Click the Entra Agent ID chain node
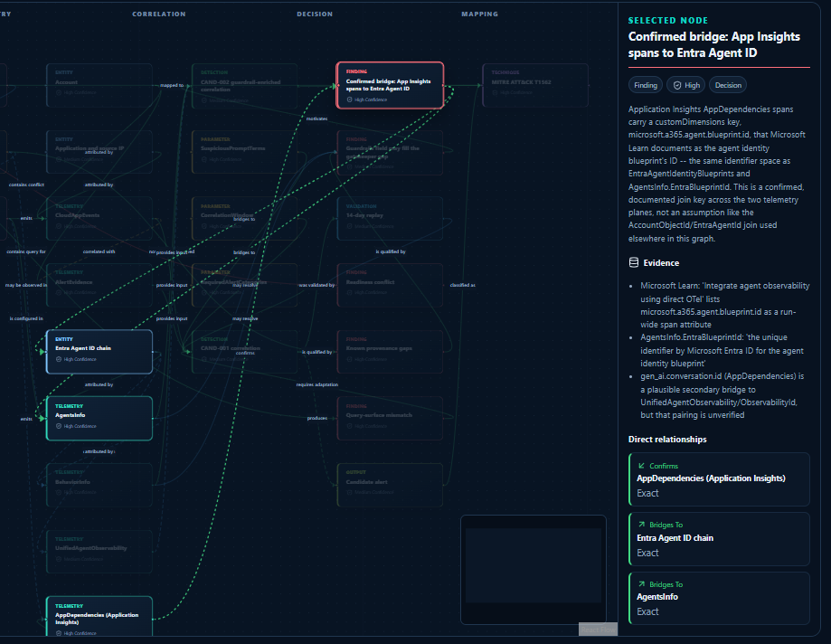831x644 pixels. pos(99,352)
